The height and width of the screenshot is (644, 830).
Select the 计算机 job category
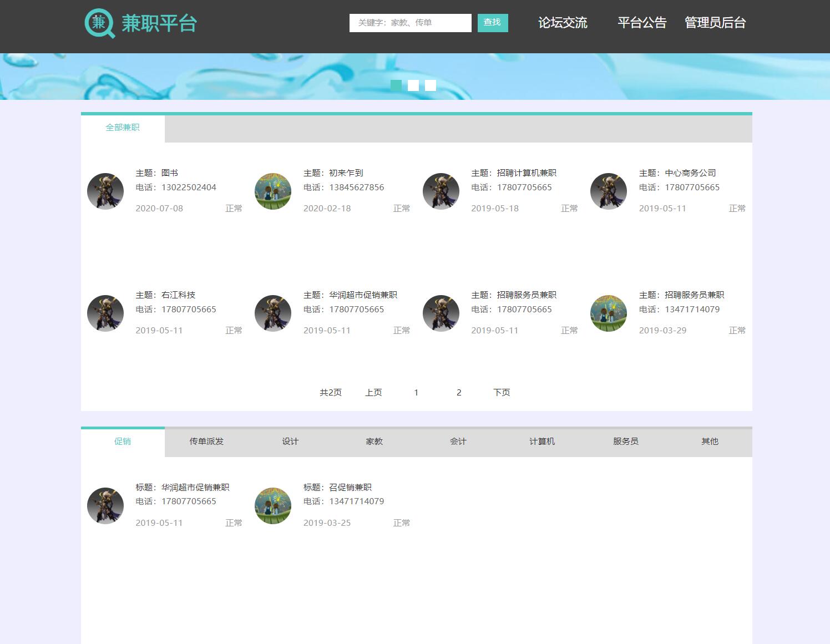click(x=542, y=441)
